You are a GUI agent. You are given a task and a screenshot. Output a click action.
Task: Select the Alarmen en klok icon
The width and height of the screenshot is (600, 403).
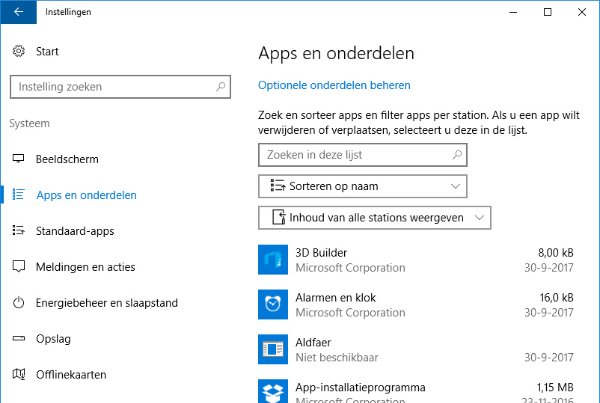(x=273, y=304)
